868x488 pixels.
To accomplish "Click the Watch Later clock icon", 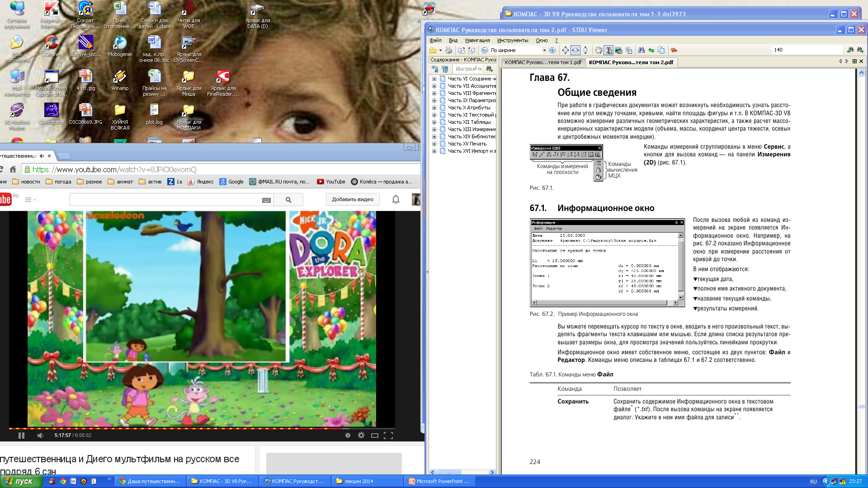I will (x=348, y=435).
